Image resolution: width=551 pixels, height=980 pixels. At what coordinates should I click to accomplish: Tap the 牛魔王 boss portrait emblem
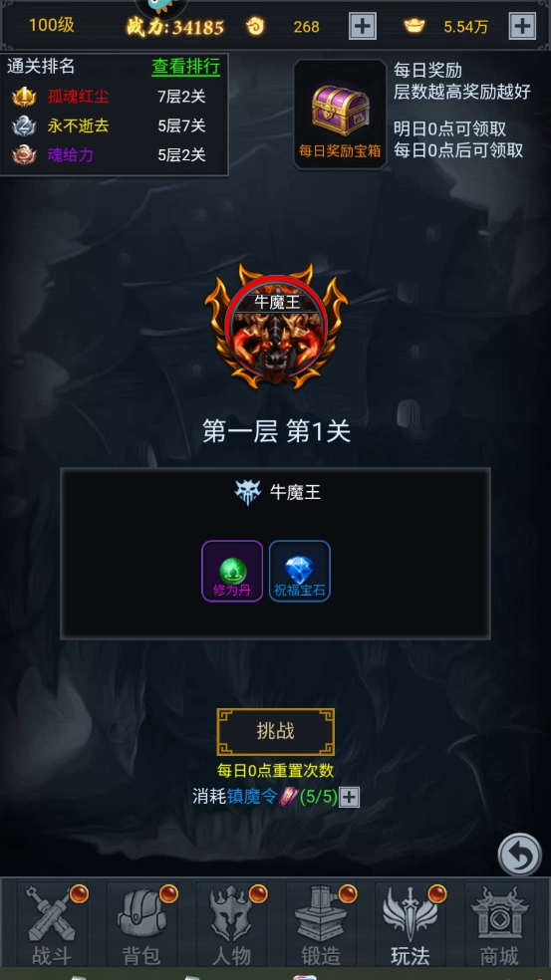pos(276,327)
